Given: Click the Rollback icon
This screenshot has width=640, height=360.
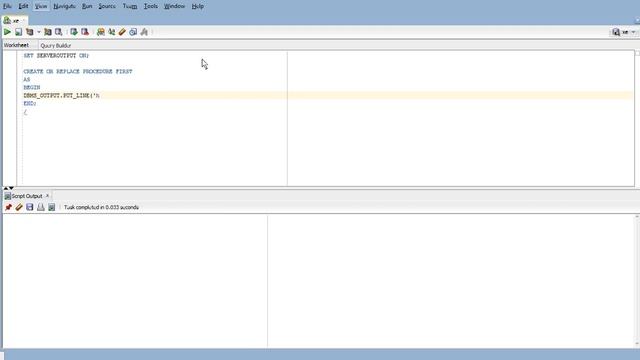Looking at the screenshot, I should pos(85,32).
